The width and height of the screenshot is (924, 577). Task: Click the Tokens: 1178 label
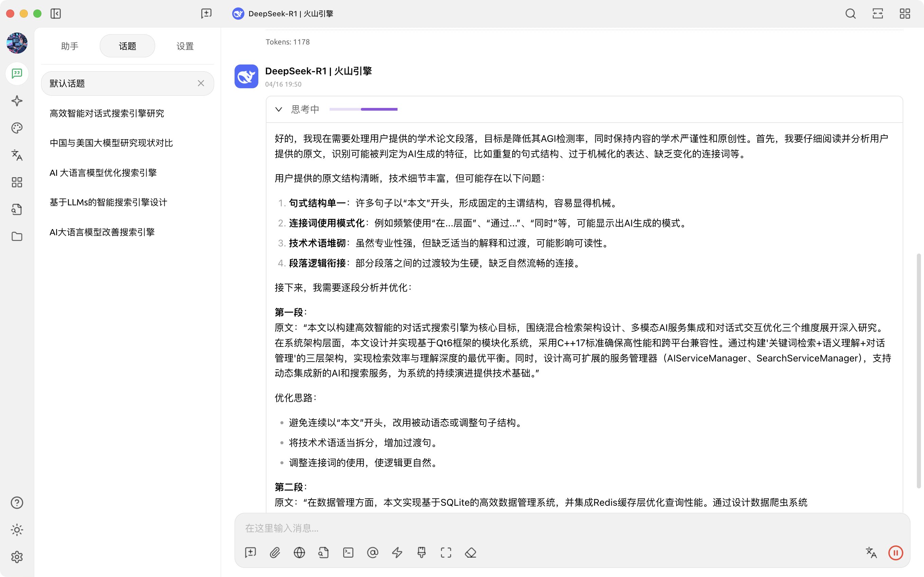288,42
